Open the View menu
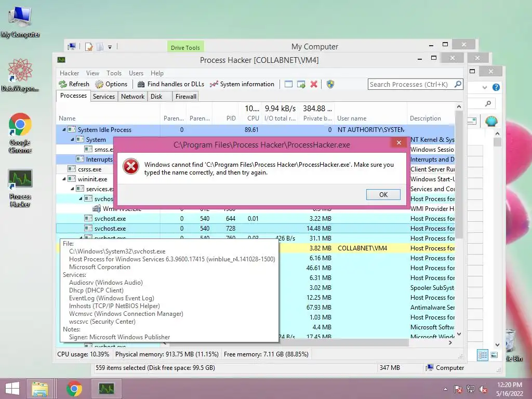532x399 pixels. pyautogui.click(x=92, y=73)
